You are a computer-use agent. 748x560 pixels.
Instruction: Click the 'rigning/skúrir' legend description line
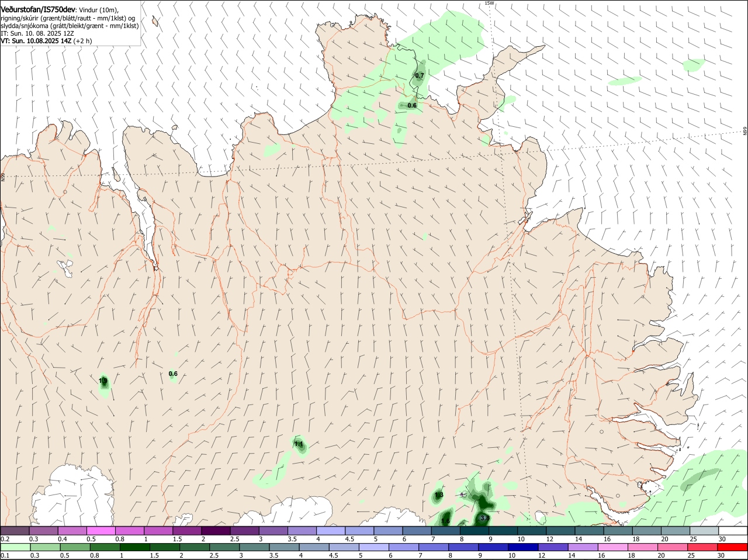click(68, 18)
